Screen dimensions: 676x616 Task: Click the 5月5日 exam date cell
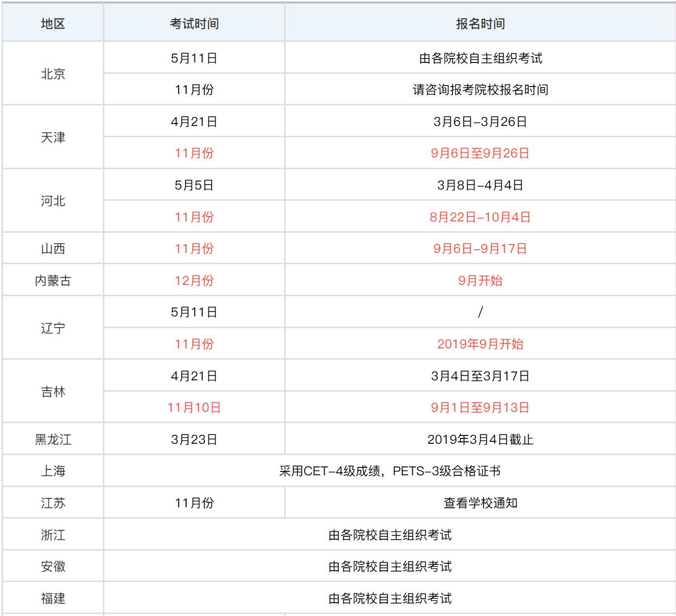point(194,185)
